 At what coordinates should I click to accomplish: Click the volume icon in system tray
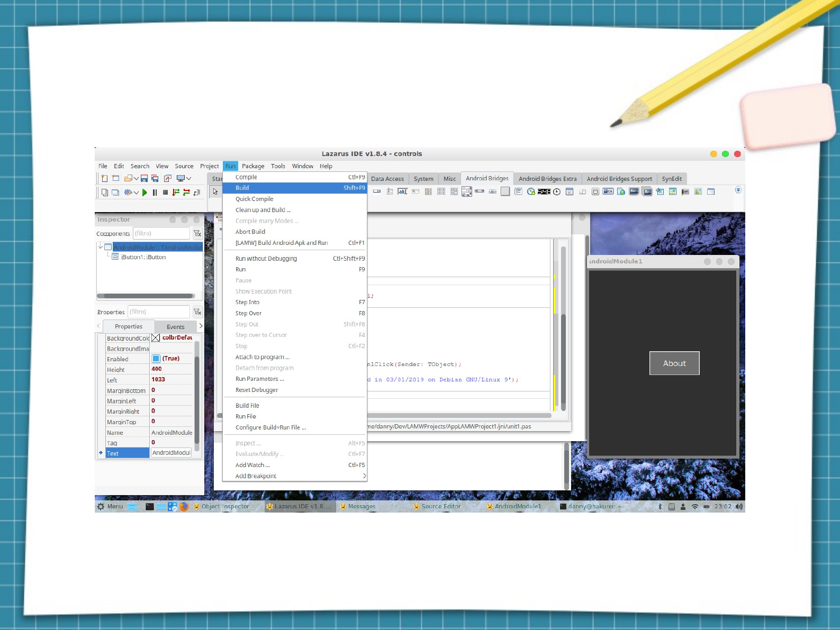(x=739, y=506)
